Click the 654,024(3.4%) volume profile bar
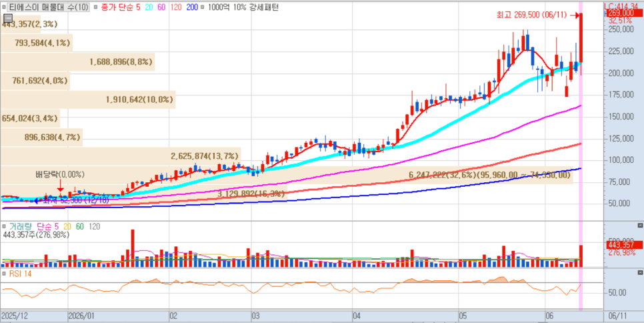644x323 pixels. point(30,118)
